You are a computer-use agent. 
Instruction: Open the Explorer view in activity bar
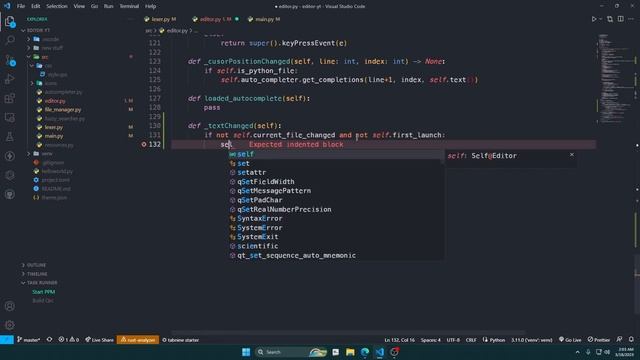pos(10,21)
